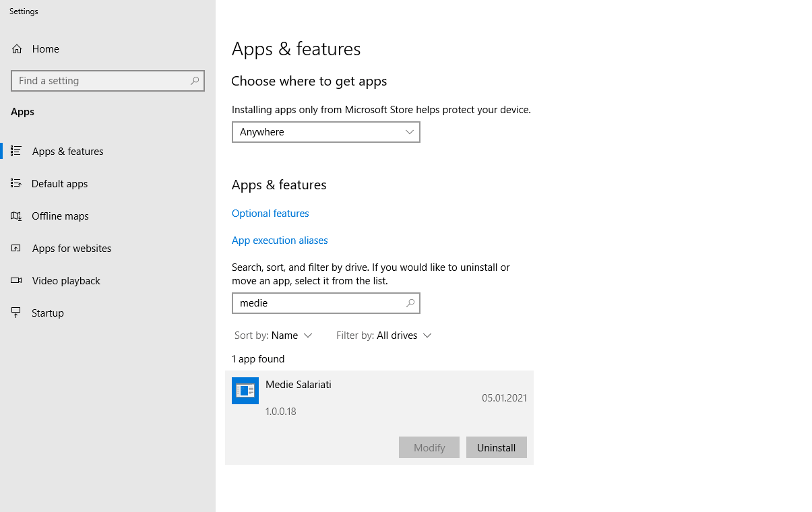The height and width of the screenshot is (512, 812).
Task: Click the Choose where to get apps heading
Action: click(309, 82)
